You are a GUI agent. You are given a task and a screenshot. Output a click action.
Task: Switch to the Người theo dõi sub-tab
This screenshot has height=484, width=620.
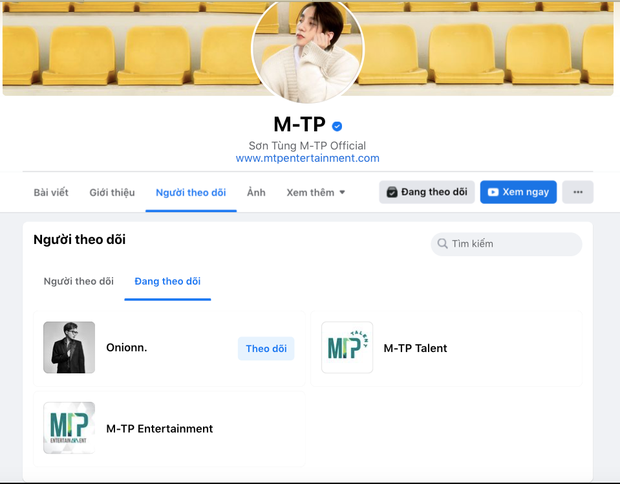pos(78,281)
